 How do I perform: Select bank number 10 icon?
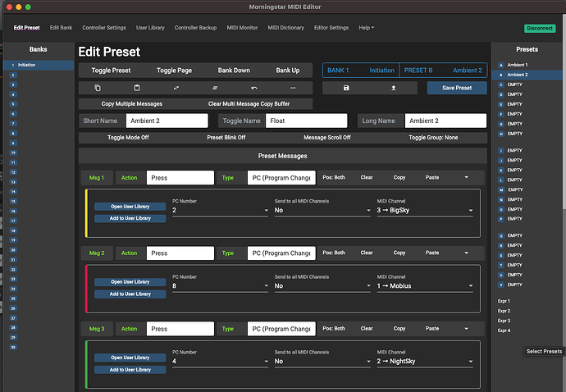click(x=13, y=153)
